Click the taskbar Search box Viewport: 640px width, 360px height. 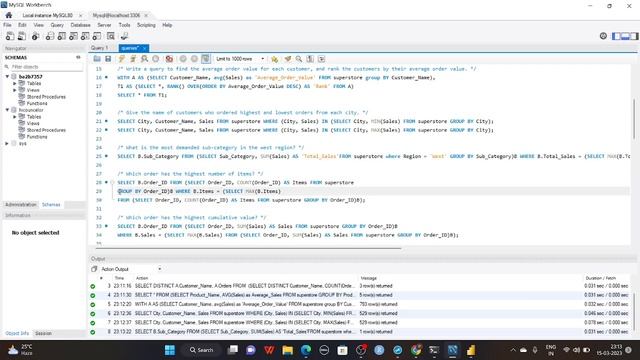(202, 350)
